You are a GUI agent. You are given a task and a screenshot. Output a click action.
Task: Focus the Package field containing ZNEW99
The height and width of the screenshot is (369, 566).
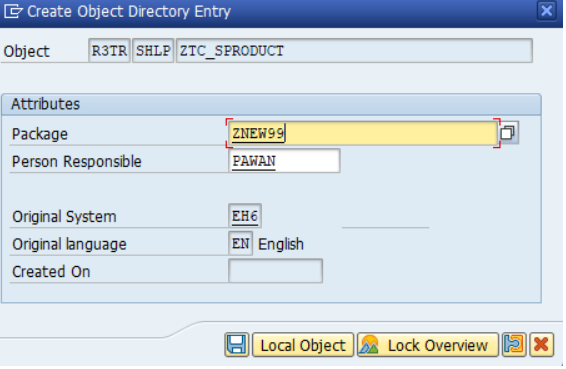(363, 133)
